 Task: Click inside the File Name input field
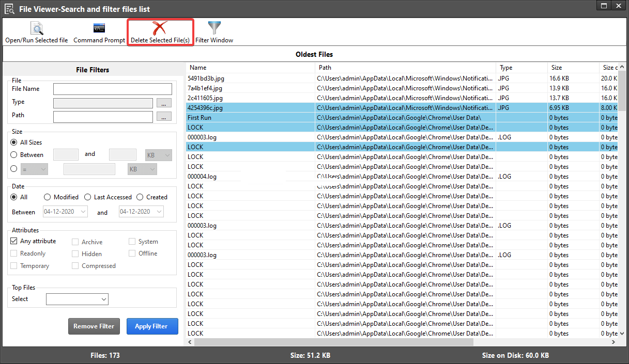(112, 88)
